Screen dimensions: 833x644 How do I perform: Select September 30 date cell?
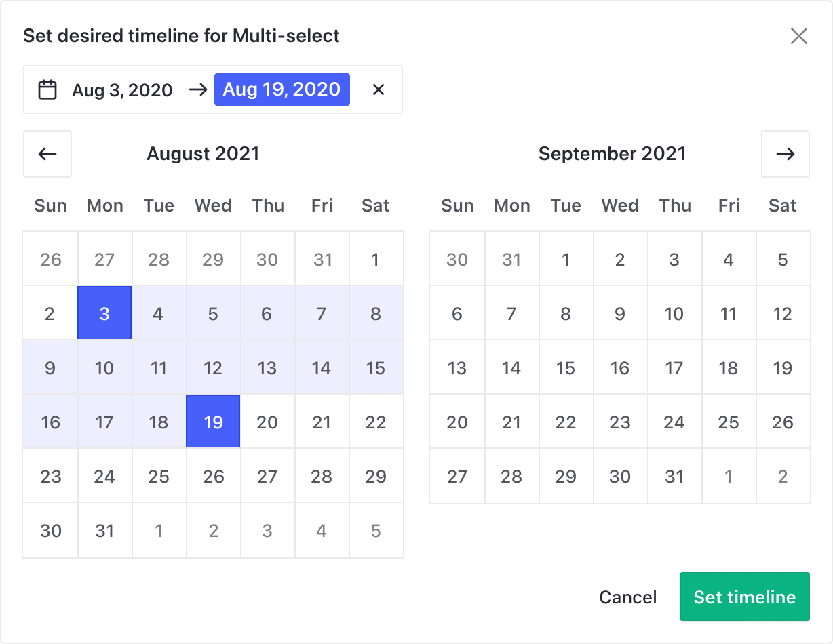[x=620, y=476]
